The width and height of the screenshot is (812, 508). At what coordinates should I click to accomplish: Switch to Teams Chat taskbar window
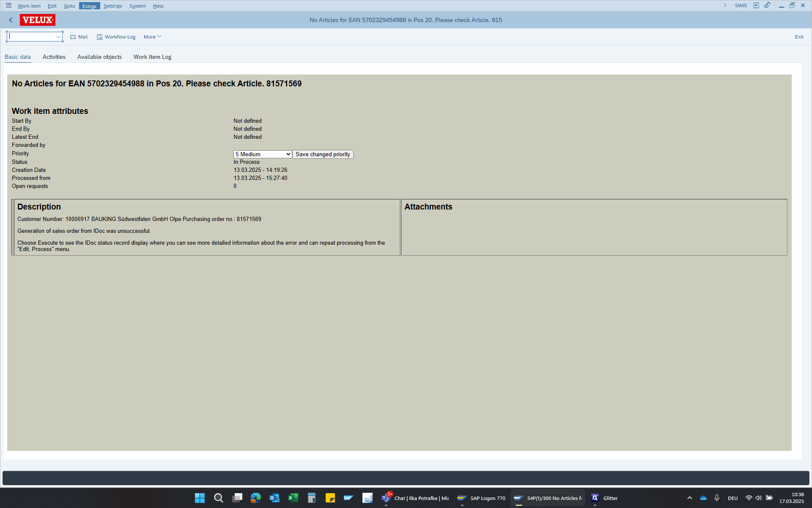[415, 498]
